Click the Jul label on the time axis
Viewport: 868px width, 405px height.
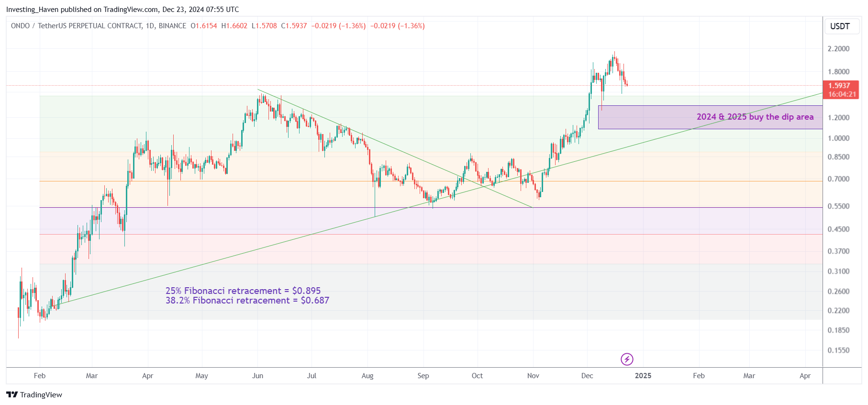click(x=312, y=376)
